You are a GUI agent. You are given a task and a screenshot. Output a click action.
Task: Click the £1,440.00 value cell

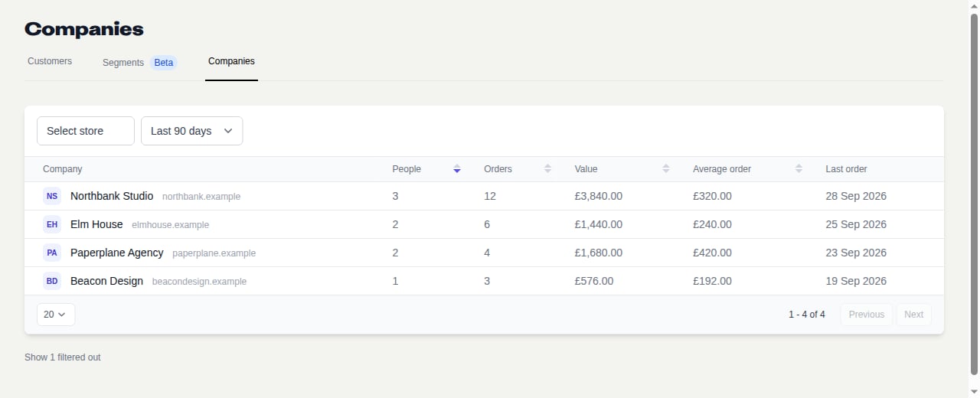[598, 224]
